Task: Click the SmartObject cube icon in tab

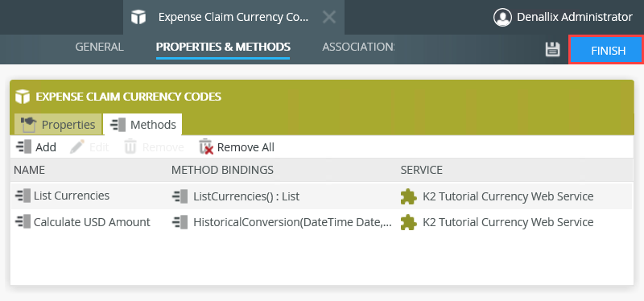Action: point(138,17)
